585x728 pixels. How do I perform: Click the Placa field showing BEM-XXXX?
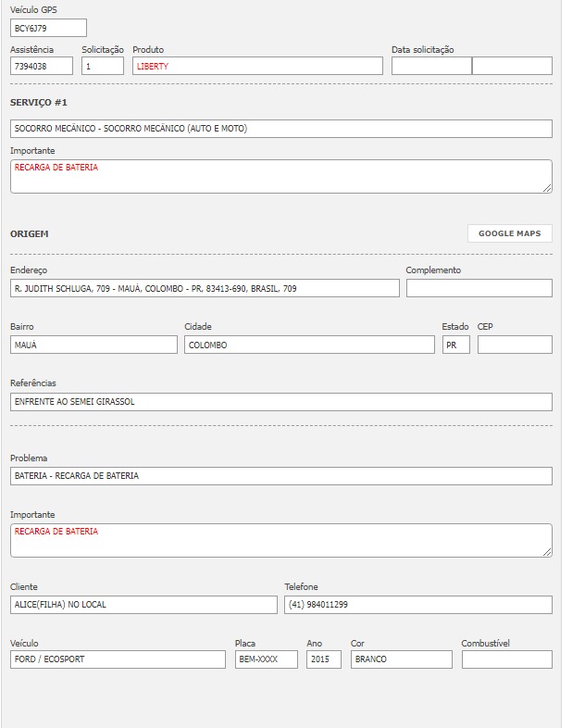click(266, 659)
